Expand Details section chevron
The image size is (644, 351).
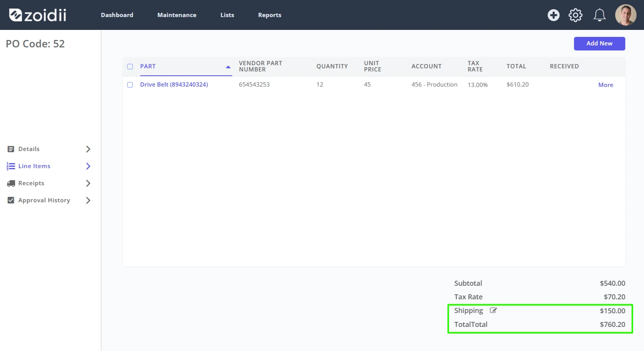click(88, 149)
